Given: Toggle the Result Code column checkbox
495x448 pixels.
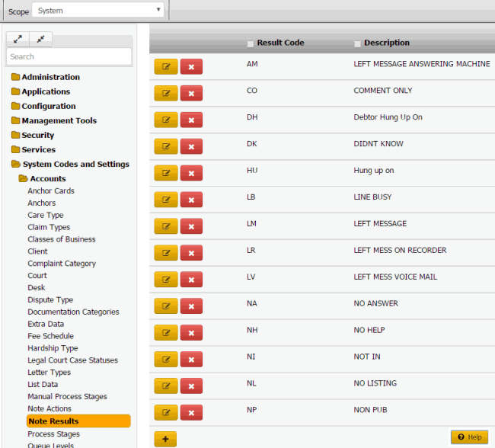Looking at the screenshot, I should [251, 43].
